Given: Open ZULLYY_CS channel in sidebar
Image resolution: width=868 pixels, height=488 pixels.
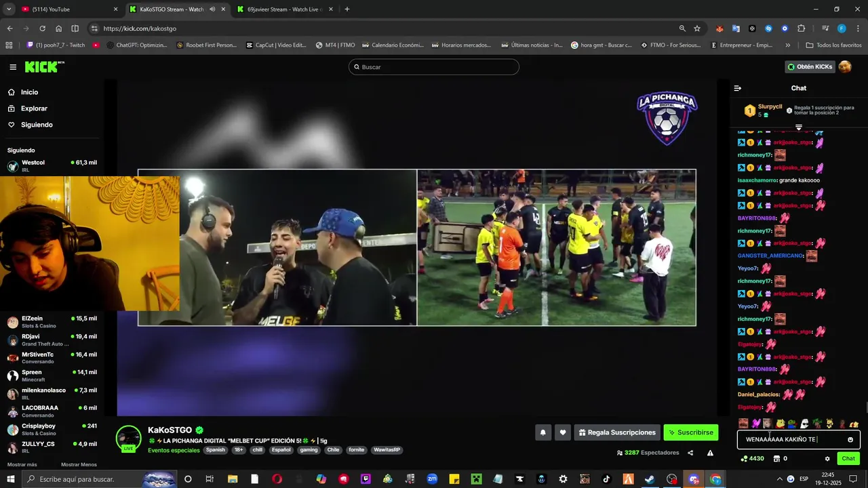Looking at the screenshot, I should pos(52,447).
